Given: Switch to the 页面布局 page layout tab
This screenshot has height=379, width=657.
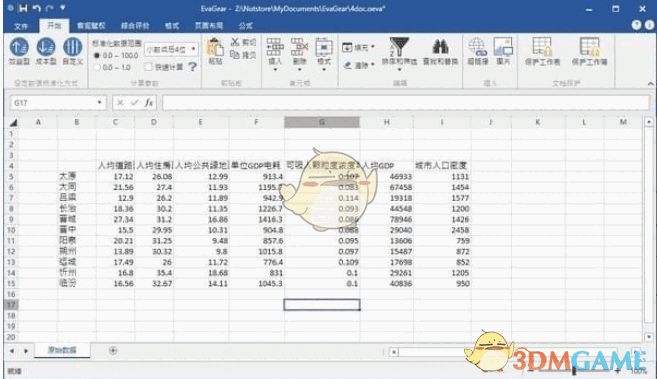Looking at the screenshot, I should tap(209, 26).
